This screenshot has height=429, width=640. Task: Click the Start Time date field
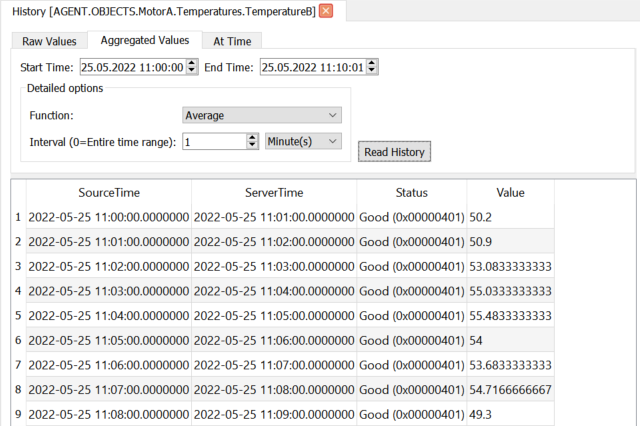(x=133, y=67)
